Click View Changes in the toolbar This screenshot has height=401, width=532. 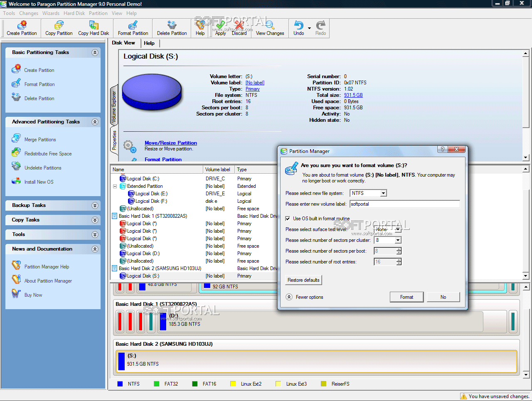pos(270,28)
